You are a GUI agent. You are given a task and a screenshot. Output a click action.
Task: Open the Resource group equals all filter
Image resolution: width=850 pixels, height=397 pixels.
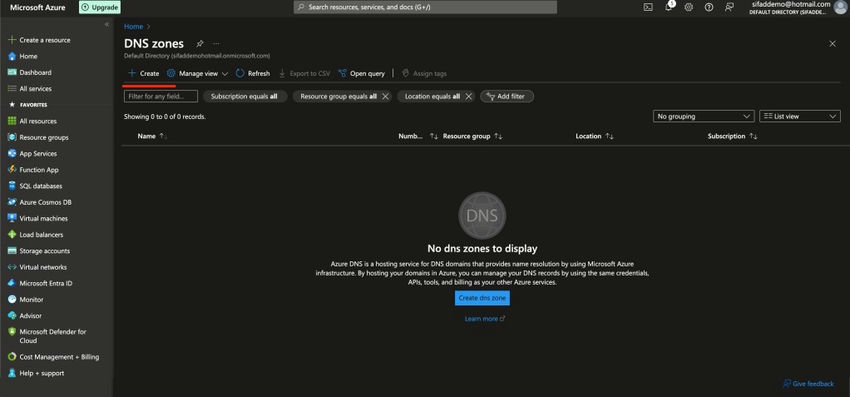(337, 96)
